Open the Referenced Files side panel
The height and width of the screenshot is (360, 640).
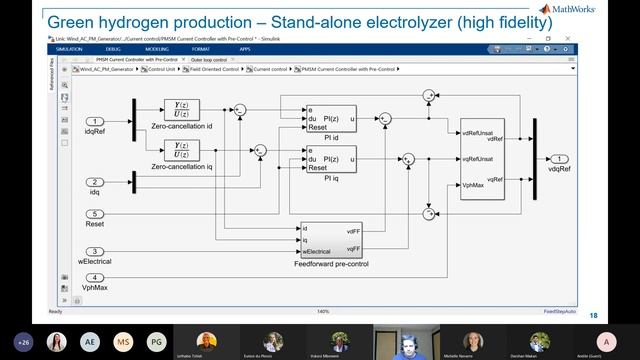pos(51,74)
